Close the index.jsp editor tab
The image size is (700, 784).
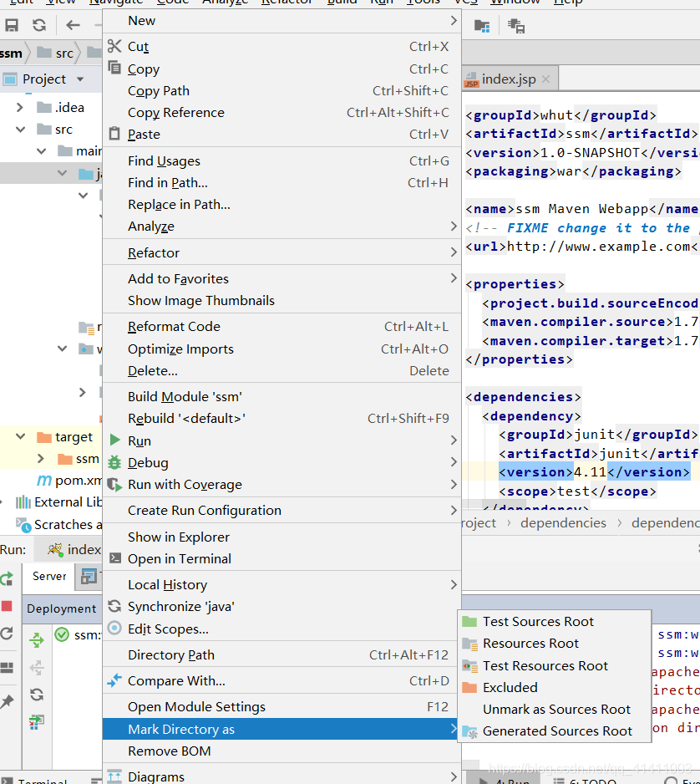(545, 79)
